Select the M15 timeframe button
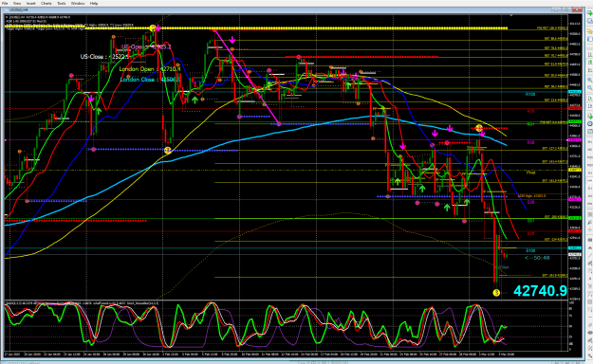Viewport: 593px width, 364px height. point(590,156)
